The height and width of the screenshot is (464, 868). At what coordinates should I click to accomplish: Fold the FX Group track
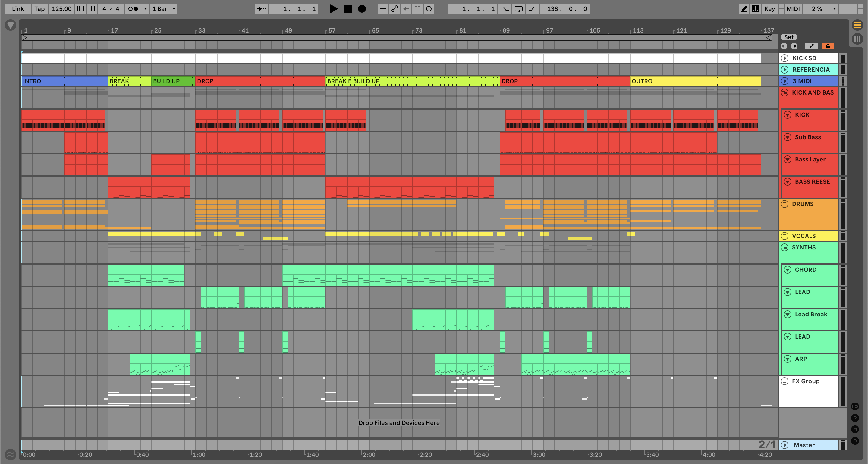tap(785, 381)
